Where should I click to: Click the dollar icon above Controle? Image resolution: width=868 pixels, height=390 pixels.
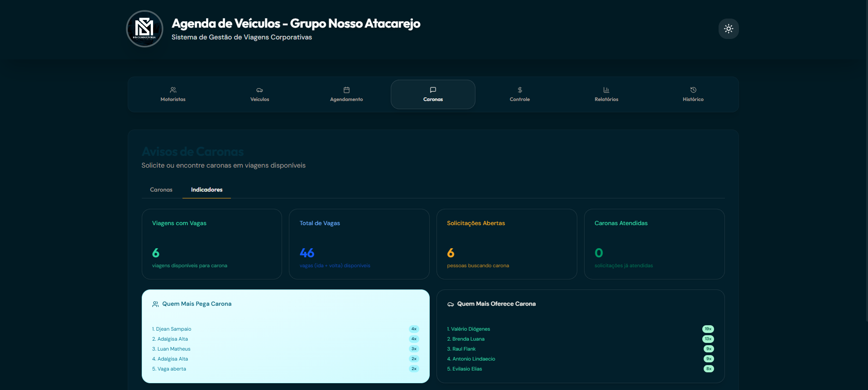point(520,90)
